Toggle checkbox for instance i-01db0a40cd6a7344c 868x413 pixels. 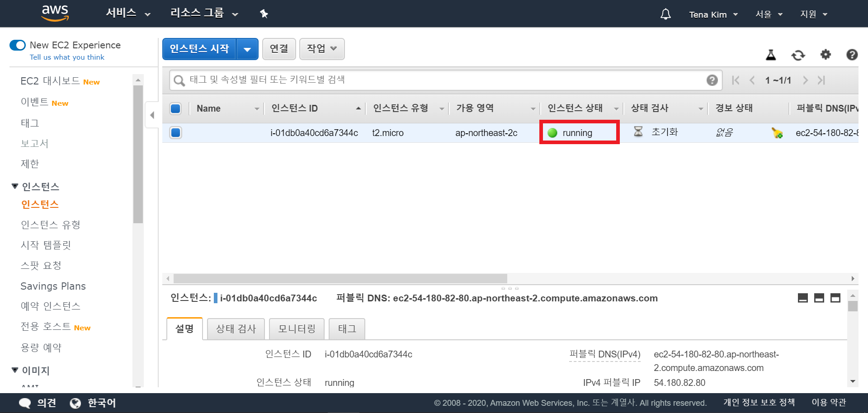175,132
